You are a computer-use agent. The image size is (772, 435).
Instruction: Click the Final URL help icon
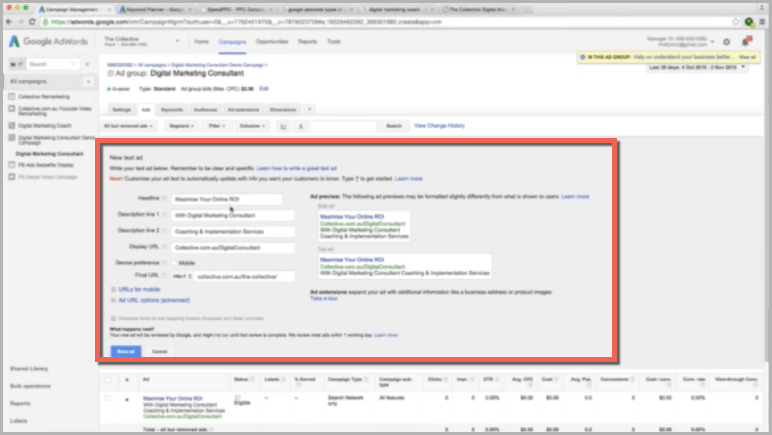click(164, 275)
